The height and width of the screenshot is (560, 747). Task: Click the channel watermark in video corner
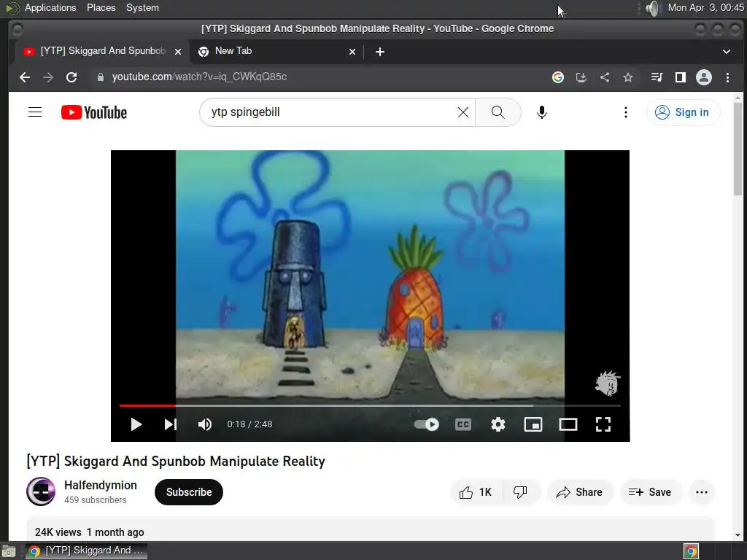point(608,384)
